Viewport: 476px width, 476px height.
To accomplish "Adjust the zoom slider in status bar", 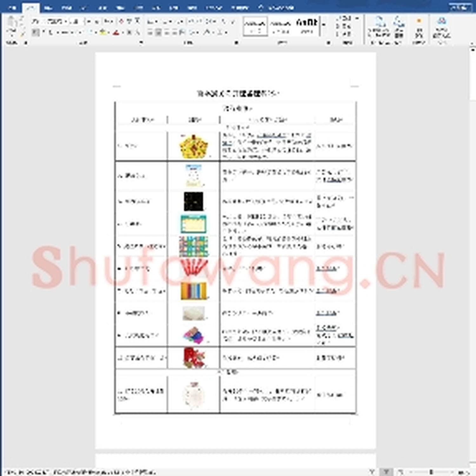I will (431, 472).
